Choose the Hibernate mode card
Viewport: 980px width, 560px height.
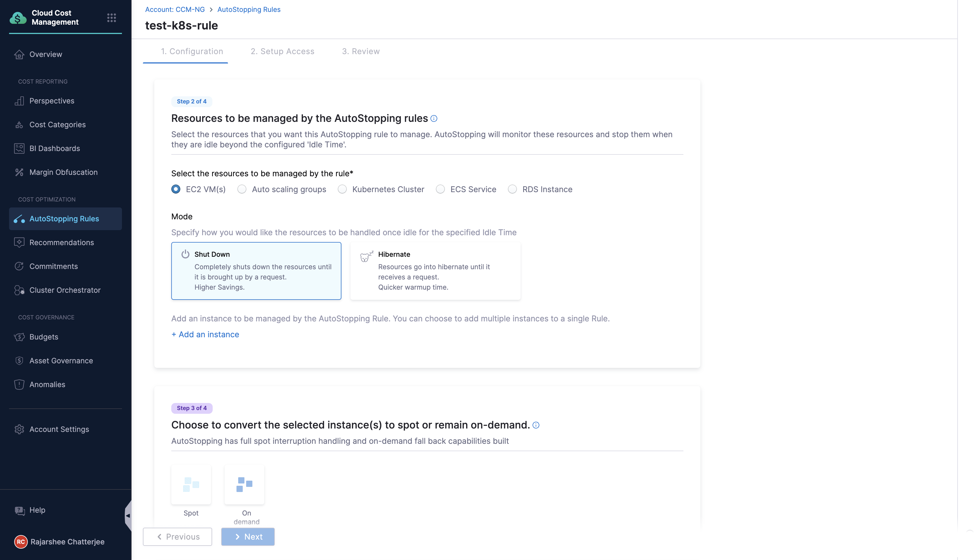[x=435, y=271]
